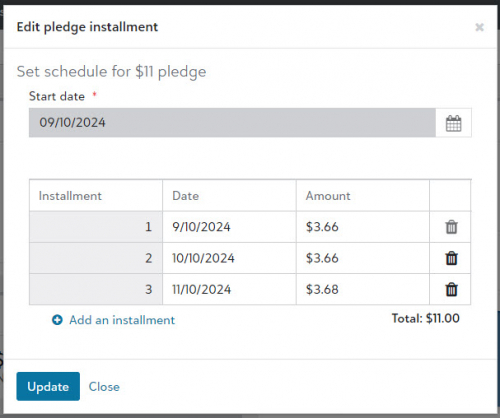Image resolution: width=500 pixels, height=418 pixels.
Task: Delete installment 3 with trash icon
Action: (451, 289)
